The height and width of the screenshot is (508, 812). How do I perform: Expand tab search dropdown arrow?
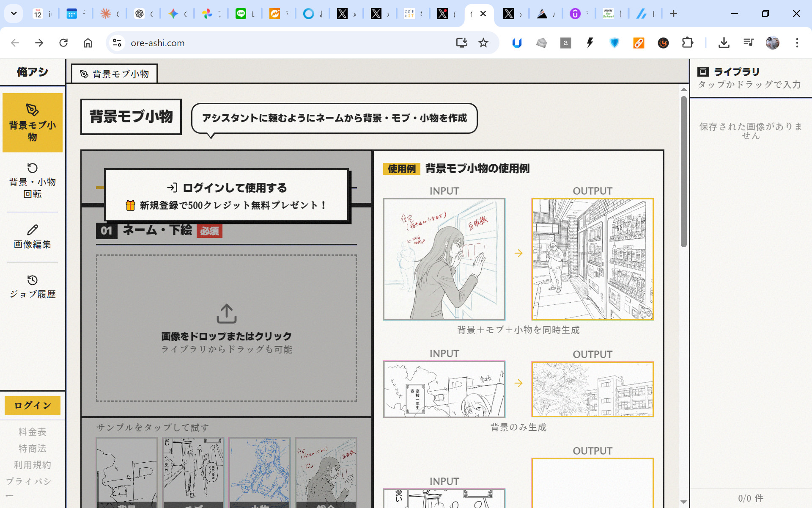pos(14,14)
